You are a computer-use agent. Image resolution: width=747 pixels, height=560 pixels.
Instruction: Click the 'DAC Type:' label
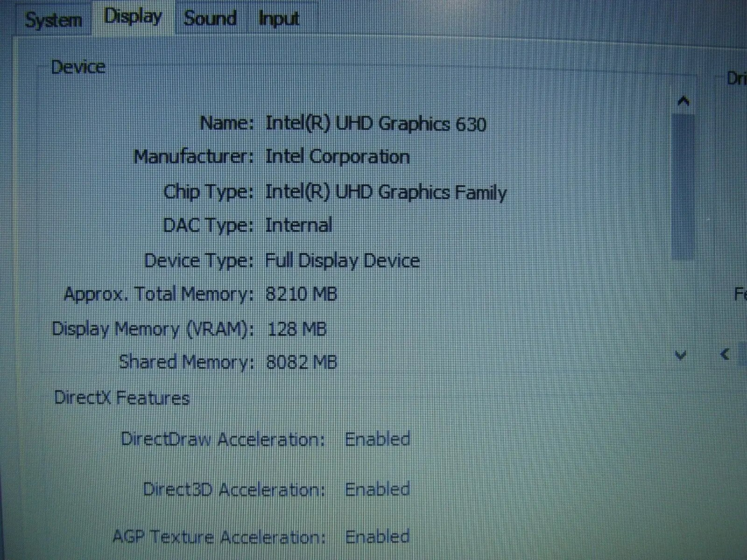209,226
